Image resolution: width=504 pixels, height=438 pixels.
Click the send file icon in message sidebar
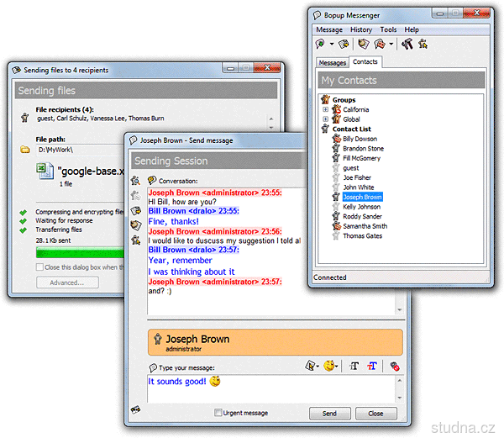pyautogui.click(x=135, y=211)
